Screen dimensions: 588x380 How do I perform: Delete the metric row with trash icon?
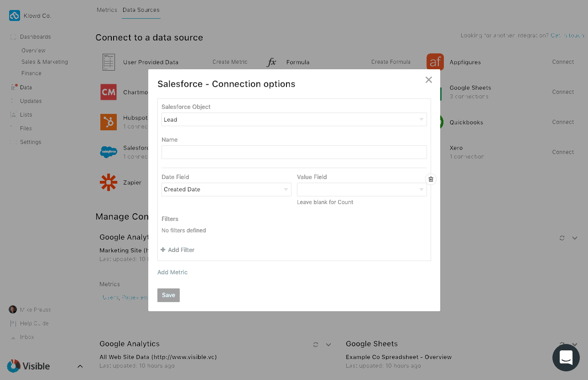431,179
